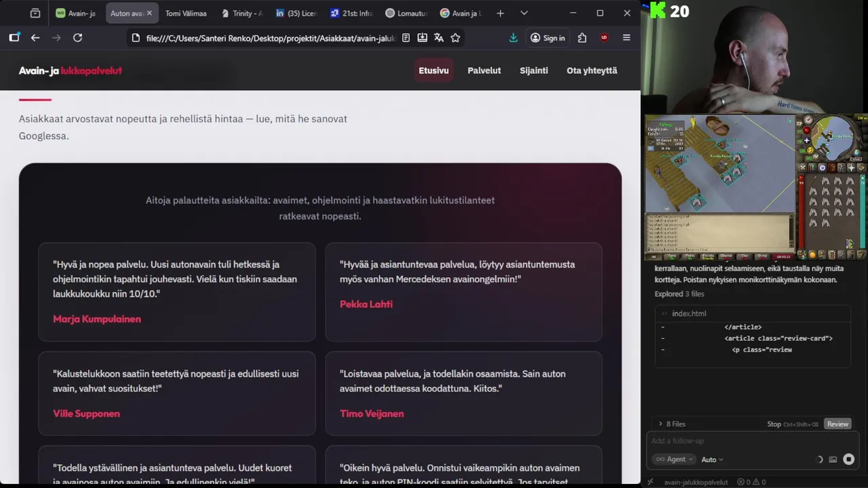Click the translate page icon
The image size is (868, 488).
pyautogui.click(x=439, y=38)
